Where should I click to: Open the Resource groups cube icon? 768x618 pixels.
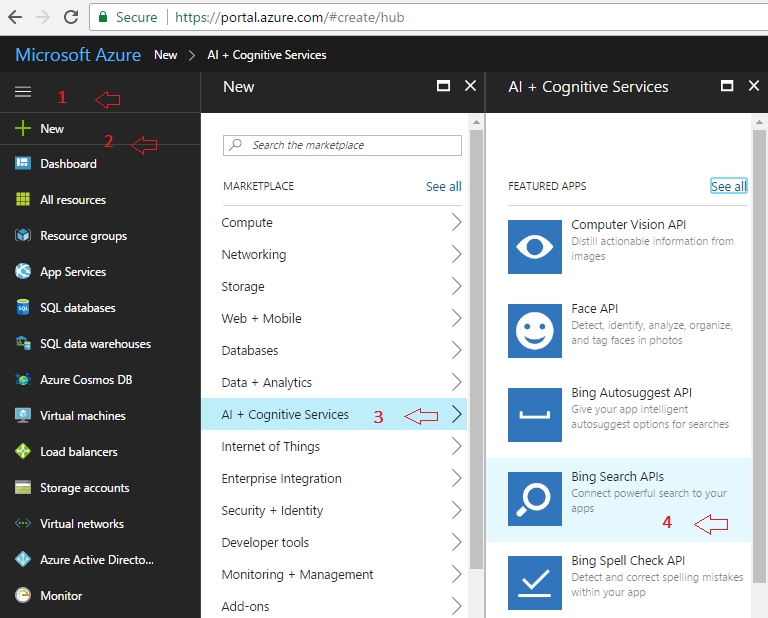point(23,236)
